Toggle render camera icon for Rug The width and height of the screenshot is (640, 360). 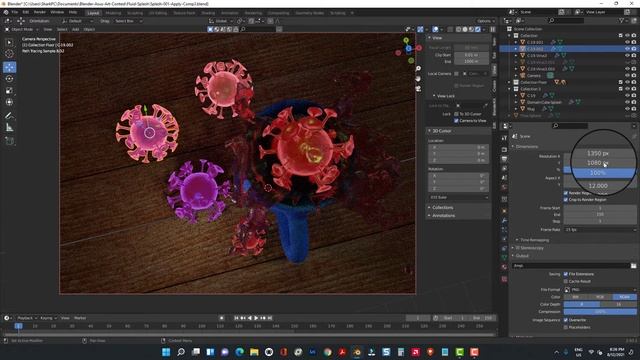pos(634,109)
